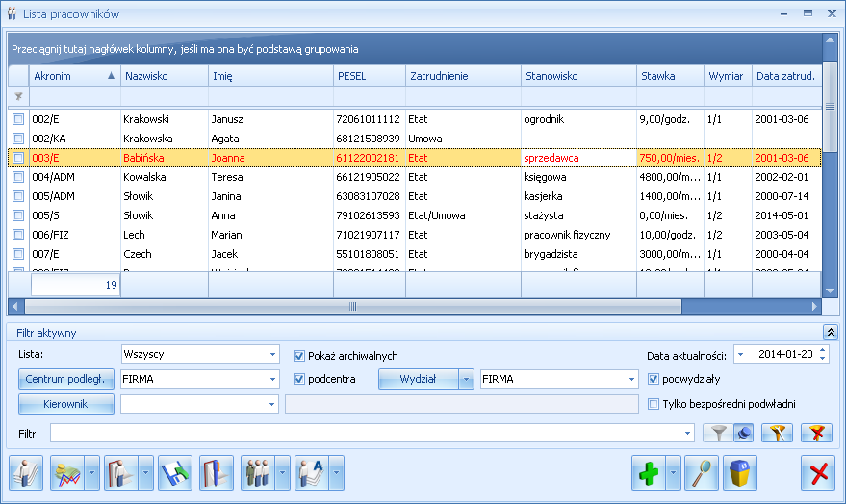Click the payroll chart and money icon

click(67, 472)
